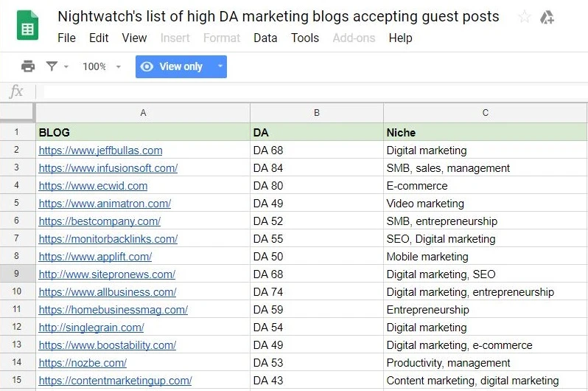Image resolution: width=588 pixels, height=391 pixels.
Task: Select the DA 84 cell
Action: [x=317, y=168]
